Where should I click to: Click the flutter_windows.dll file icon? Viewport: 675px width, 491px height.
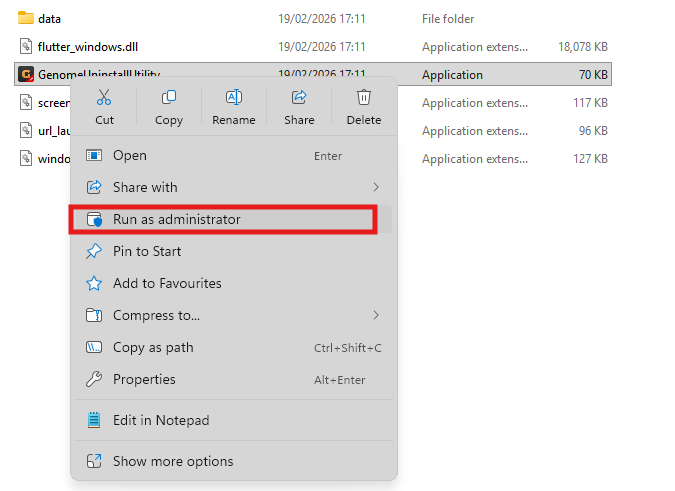(26, 47)
